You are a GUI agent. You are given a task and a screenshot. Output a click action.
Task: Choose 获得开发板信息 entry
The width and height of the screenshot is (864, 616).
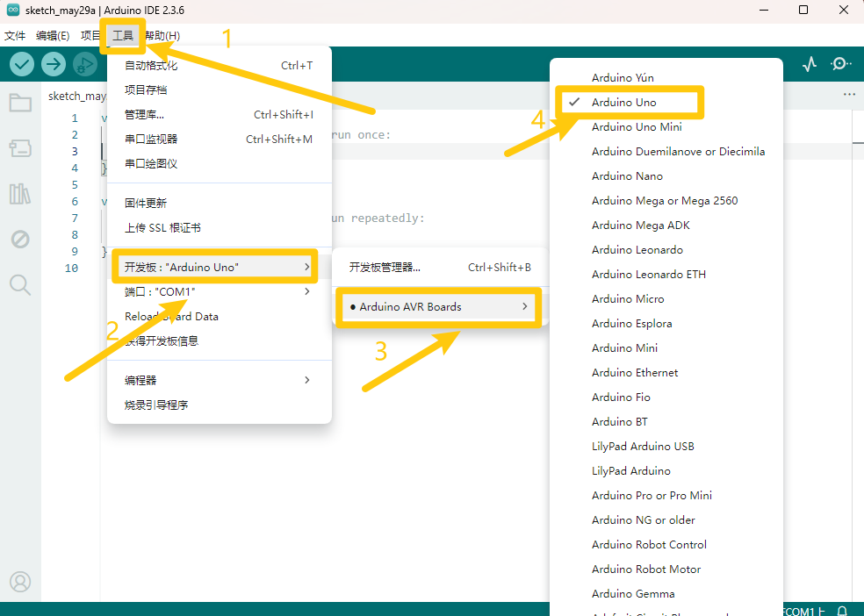pyautogui.click(x=220, y=341)
